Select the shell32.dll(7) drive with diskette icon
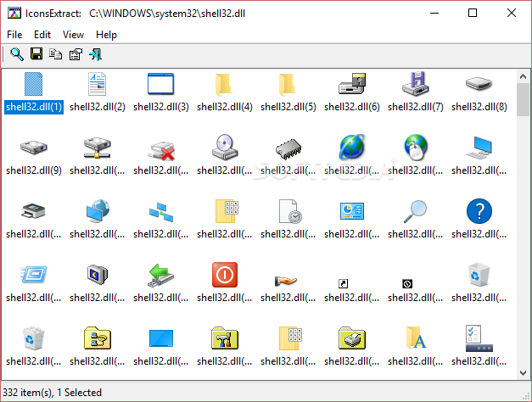The height and width of the screenshot is (402, 532). pyautogui.click(x=415, y=83)
